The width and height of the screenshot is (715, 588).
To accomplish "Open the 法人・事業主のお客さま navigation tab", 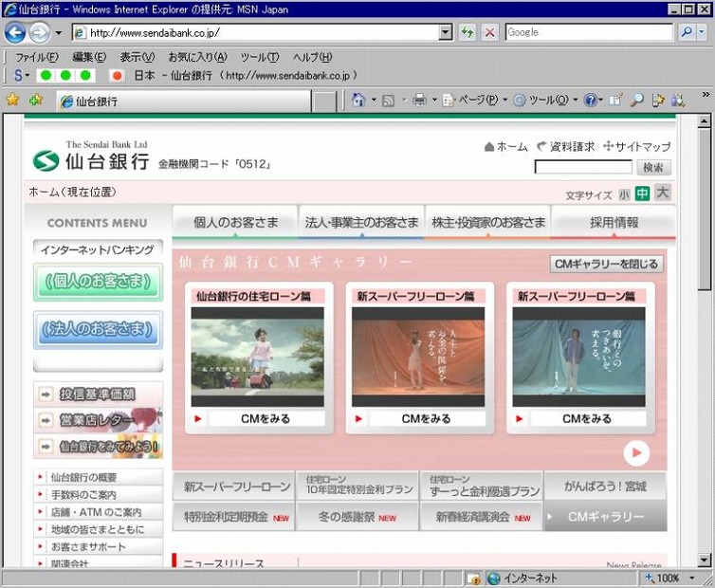I will pyautogui.click(x=361, y=222).
